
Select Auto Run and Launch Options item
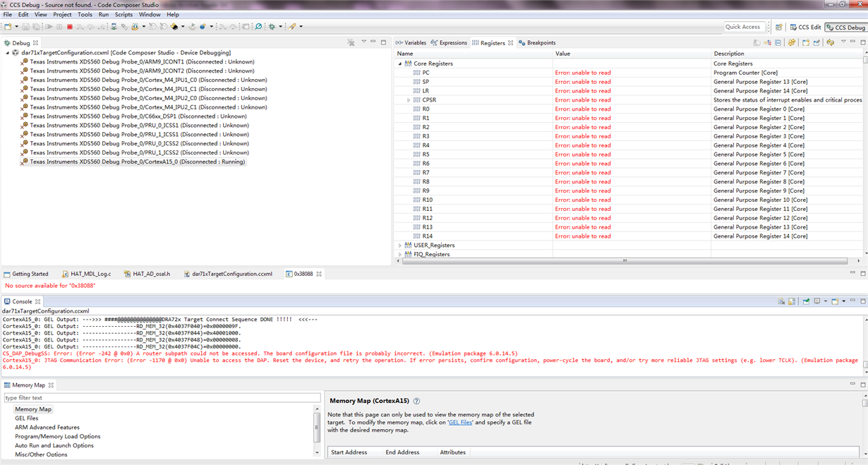pos(54,446)
